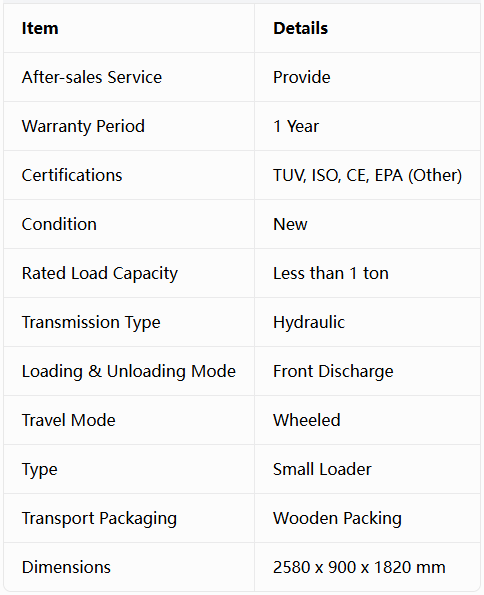
Task: Select Loading & Unloading Mode label
Action: (129, 371)
